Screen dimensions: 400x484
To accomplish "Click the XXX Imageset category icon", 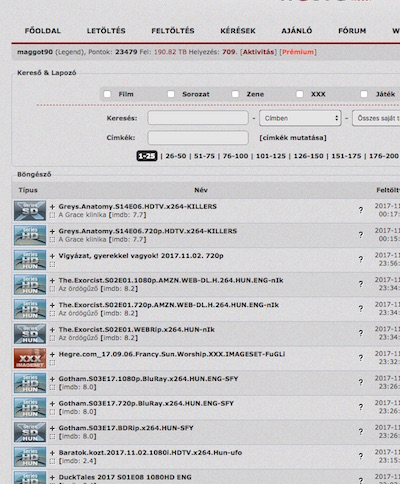I will [30, 358].
